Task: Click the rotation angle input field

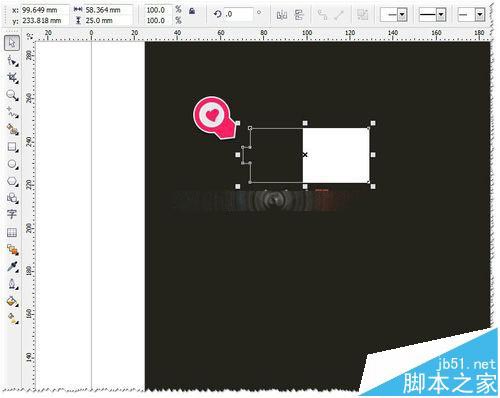Action: pos(238,14)
